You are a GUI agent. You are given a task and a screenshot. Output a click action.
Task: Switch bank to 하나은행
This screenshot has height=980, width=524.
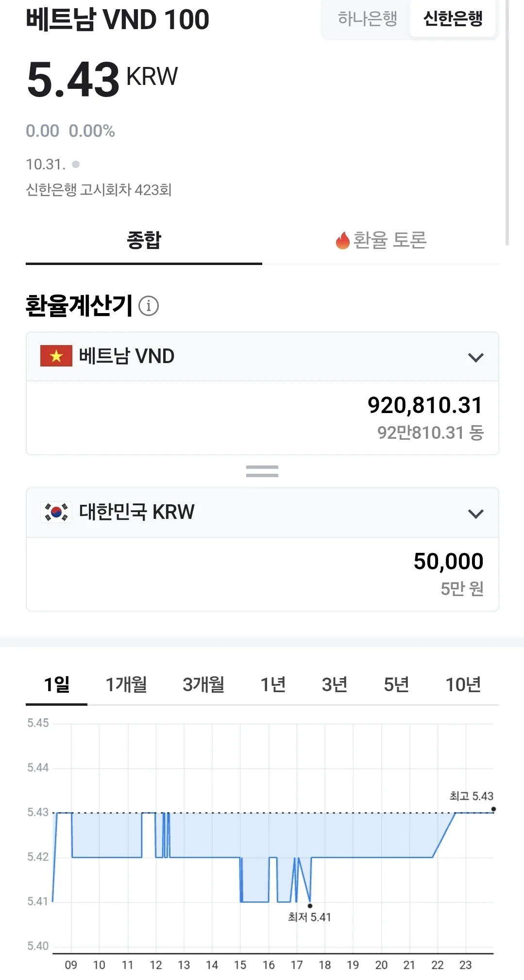(367, 19)
